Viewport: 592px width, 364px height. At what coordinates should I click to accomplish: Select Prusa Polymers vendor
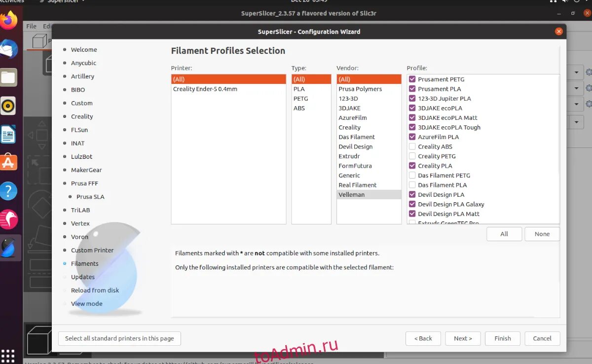click(369, 89)
